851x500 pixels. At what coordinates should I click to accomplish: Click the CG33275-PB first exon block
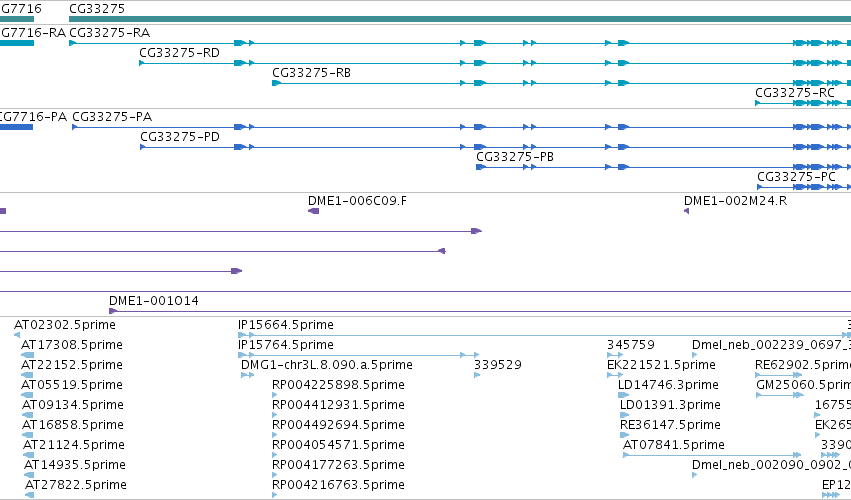click(480, 167)
